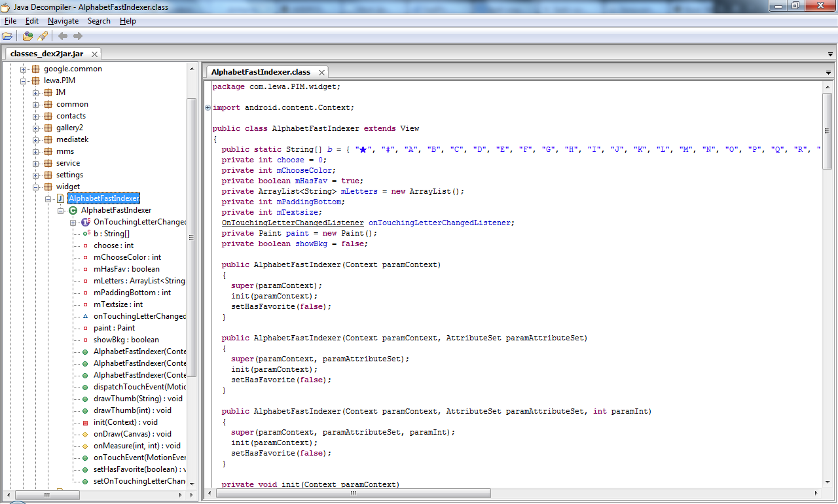Click the code editor horizontal scrollbar thumb

coord(353,494)
